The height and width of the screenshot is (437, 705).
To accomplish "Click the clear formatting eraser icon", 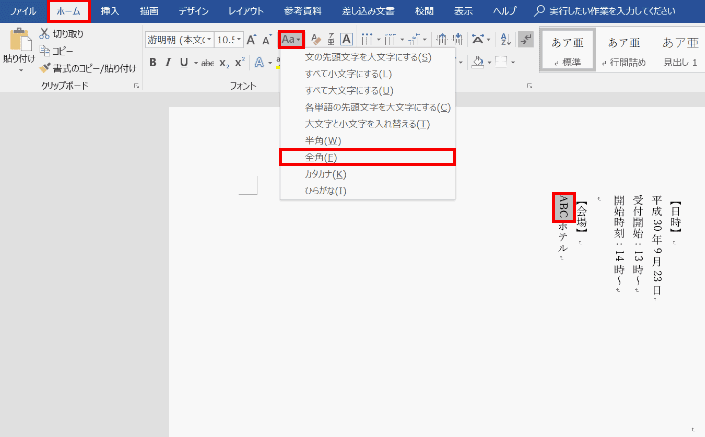I will tap(315, 39).
